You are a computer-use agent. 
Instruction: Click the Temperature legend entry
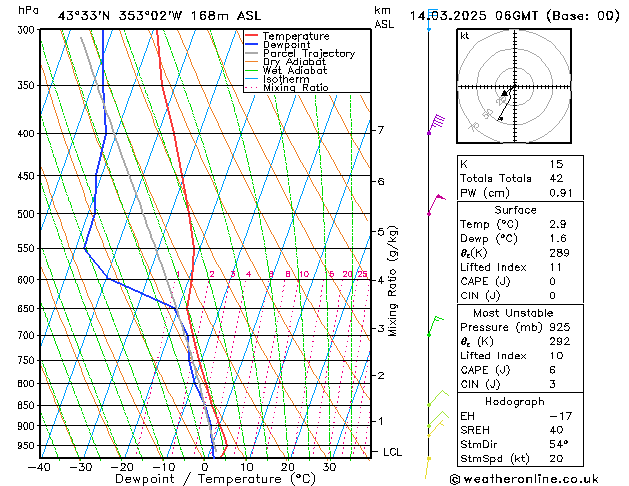point(287,36)
